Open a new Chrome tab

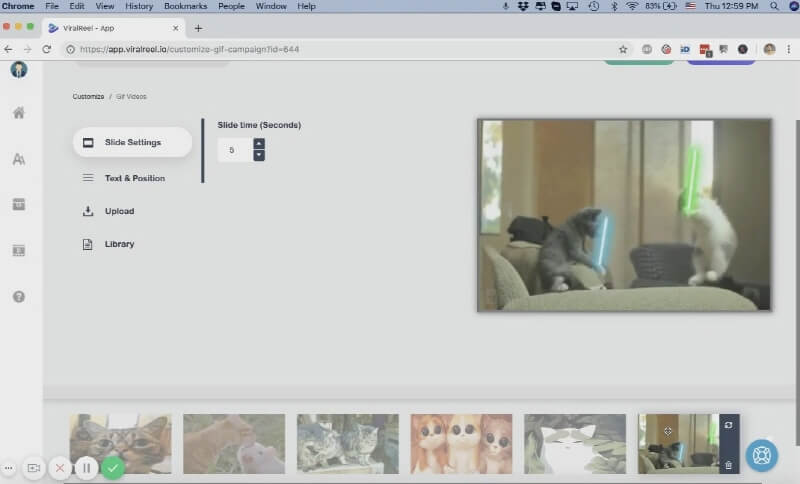click(198, 28)
